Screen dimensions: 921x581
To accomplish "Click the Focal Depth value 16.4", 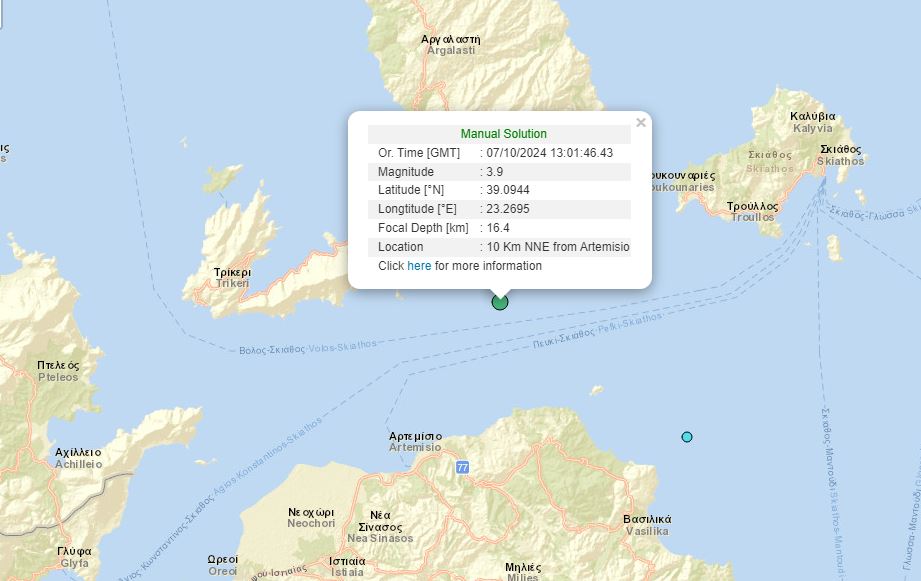I will click(497, 228).
